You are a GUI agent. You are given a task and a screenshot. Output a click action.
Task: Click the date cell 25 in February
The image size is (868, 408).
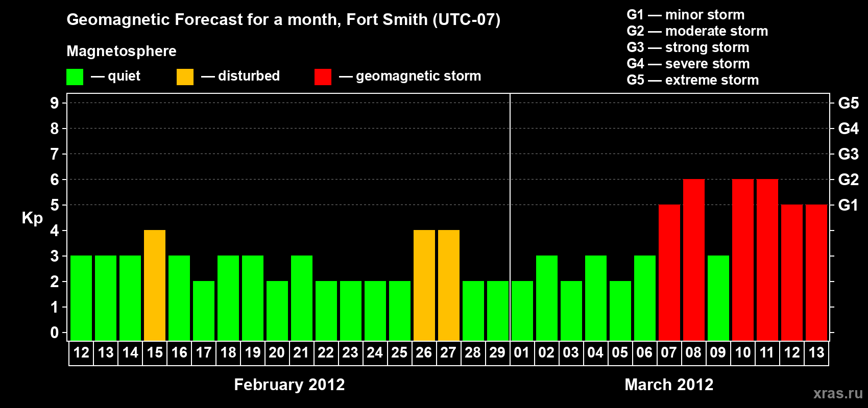pos(400,353)
